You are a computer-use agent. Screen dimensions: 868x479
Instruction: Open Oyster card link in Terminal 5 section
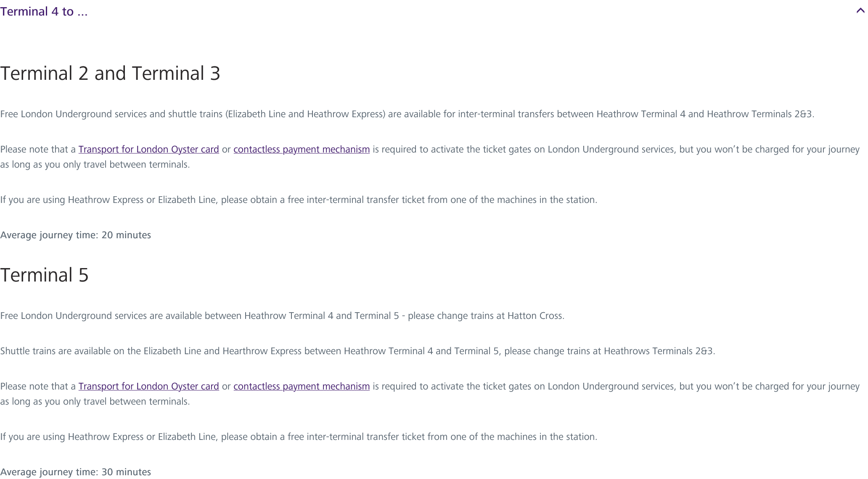point(148,387)
